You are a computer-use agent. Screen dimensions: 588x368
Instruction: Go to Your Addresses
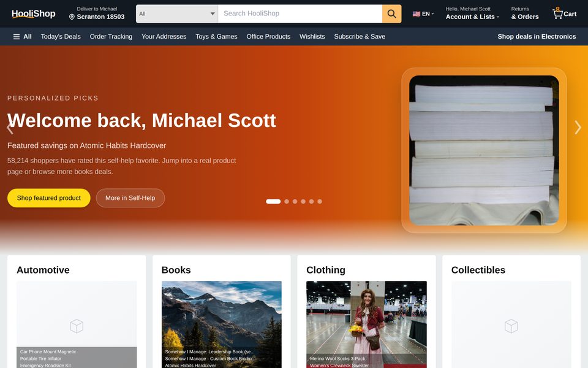[164, 36]
